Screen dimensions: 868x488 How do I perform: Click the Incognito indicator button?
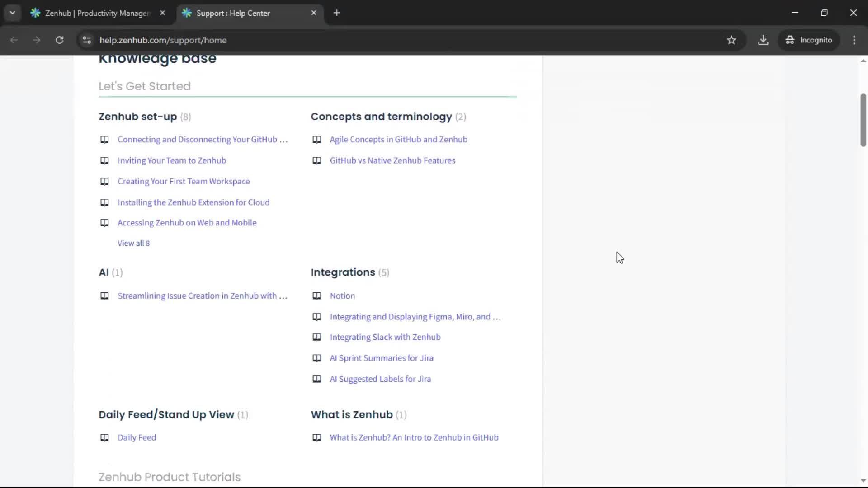point(809,40)
